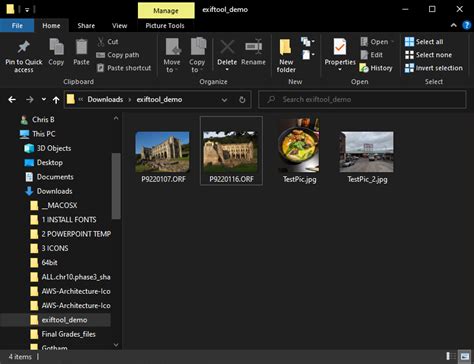
Task: Open Documents in the sidebar
Action: coord(49,177)
